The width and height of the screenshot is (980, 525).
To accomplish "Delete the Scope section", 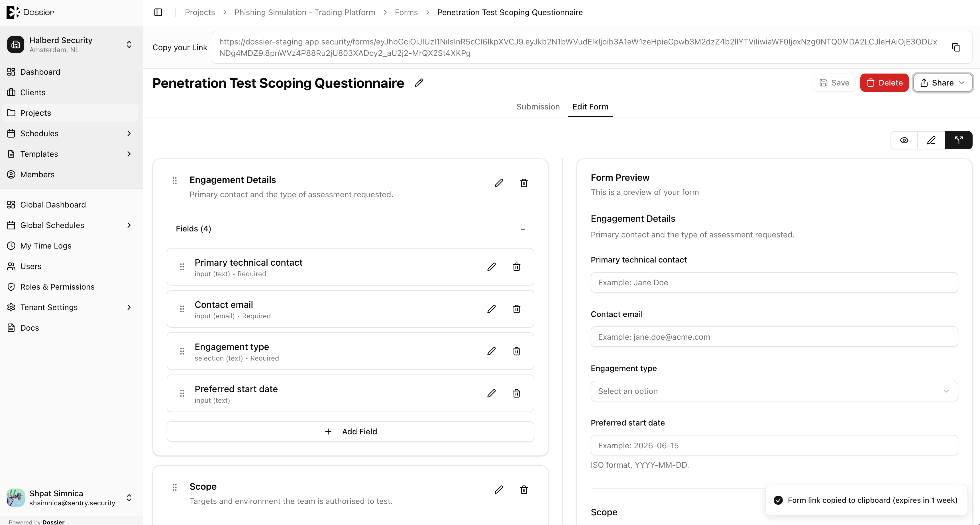I will click(524, 490).
